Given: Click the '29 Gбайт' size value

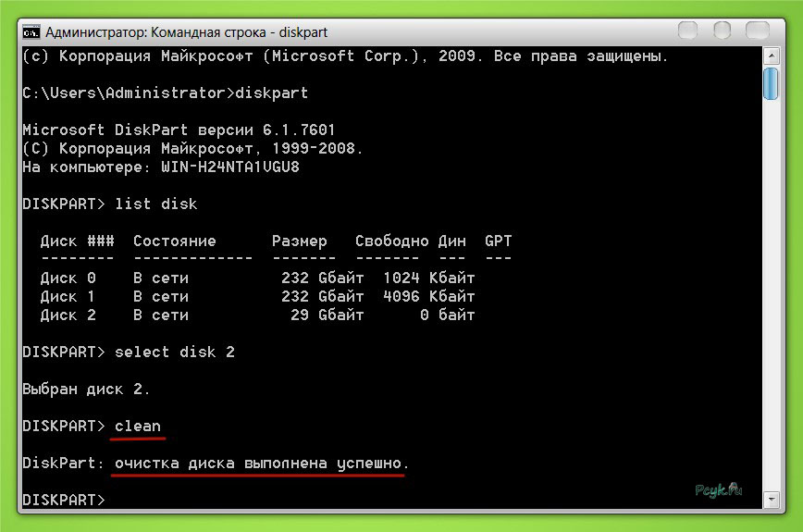Looking at the screenshot, I should coord(327,315).
